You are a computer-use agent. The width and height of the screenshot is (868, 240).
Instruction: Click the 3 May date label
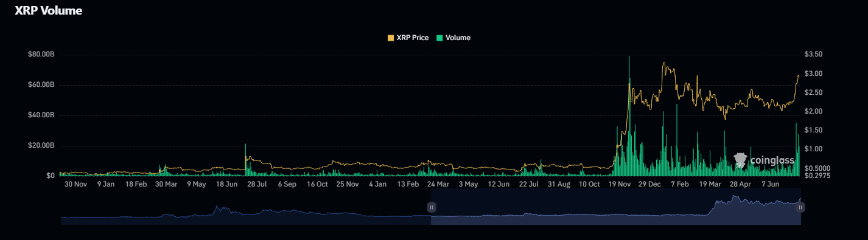click(x=469, y=184)
